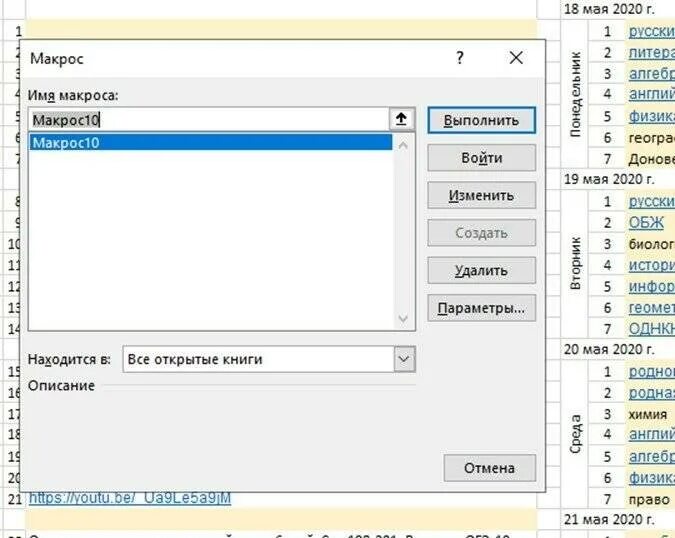Run the macro with Выполнить button
675x538 pixels.
pyautogui.click(x=481, y=121)
